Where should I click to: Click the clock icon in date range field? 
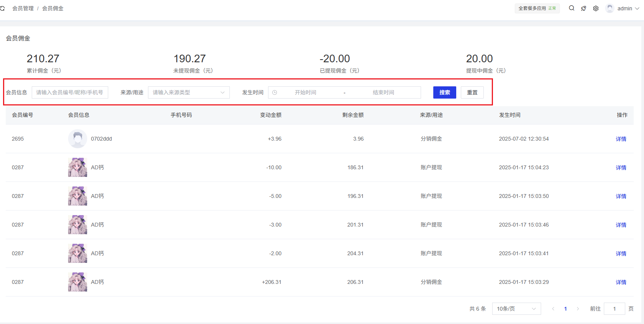click(275, 92)
